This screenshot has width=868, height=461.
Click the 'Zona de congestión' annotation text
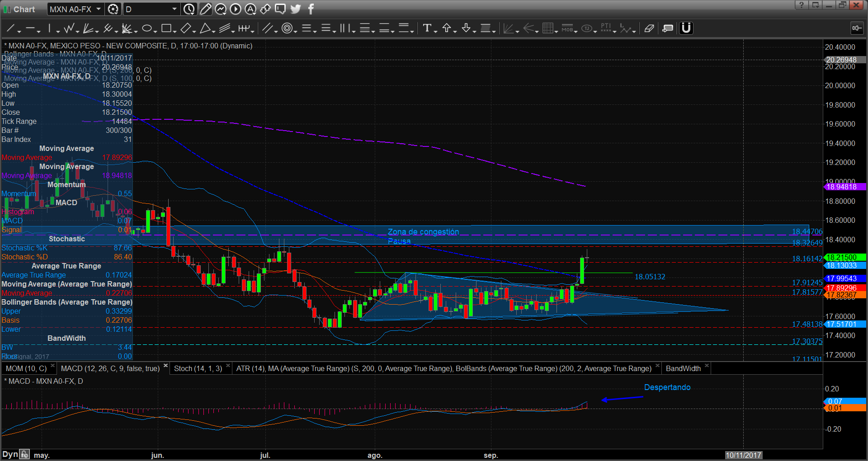423,232
